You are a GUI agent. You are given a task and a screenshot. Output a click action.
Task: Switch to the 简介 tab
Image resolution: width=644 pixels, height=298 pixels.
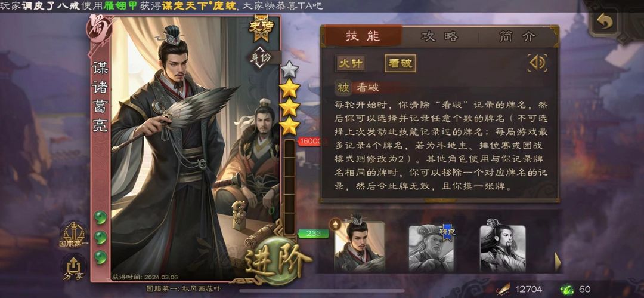coord(517,36)
